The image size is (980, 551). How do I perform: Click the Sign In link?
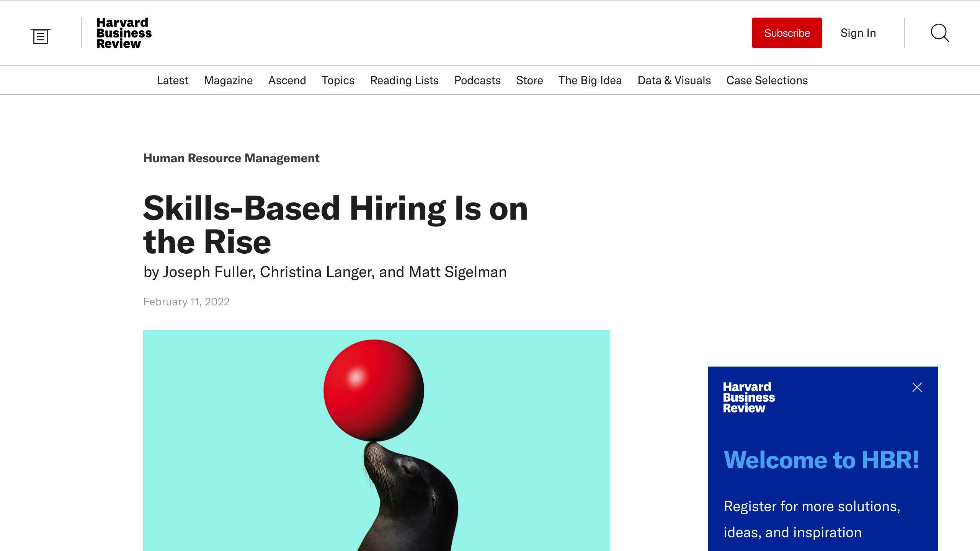(858, 33)
